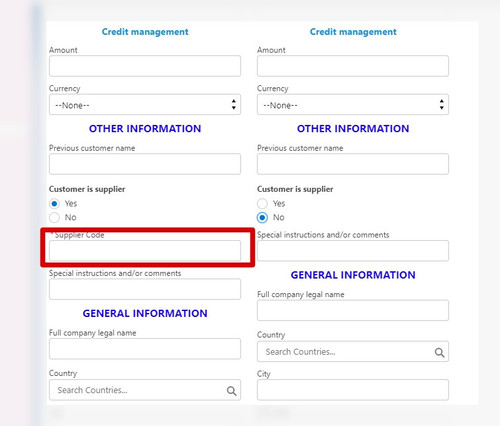The image size is (500, 426).
Task: Click left OTHER INFORMATION heading
Action: (x=145, y=129)
